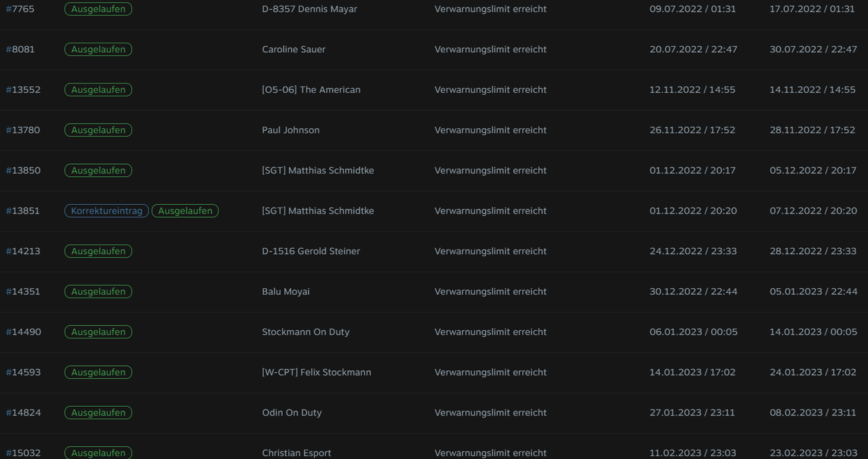The image size is (868, 459).
Task: Select player [O5-06] The American
Action: tap(311, 89)
